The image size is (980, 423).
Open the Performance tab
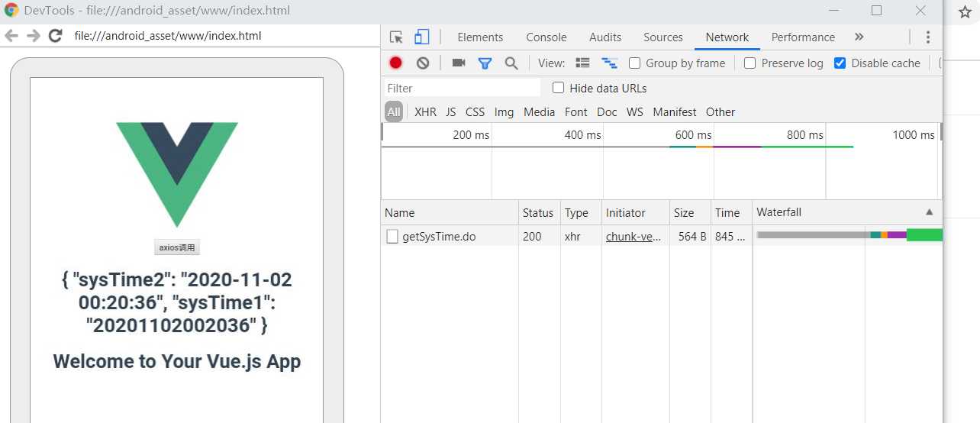pos(803,37)
